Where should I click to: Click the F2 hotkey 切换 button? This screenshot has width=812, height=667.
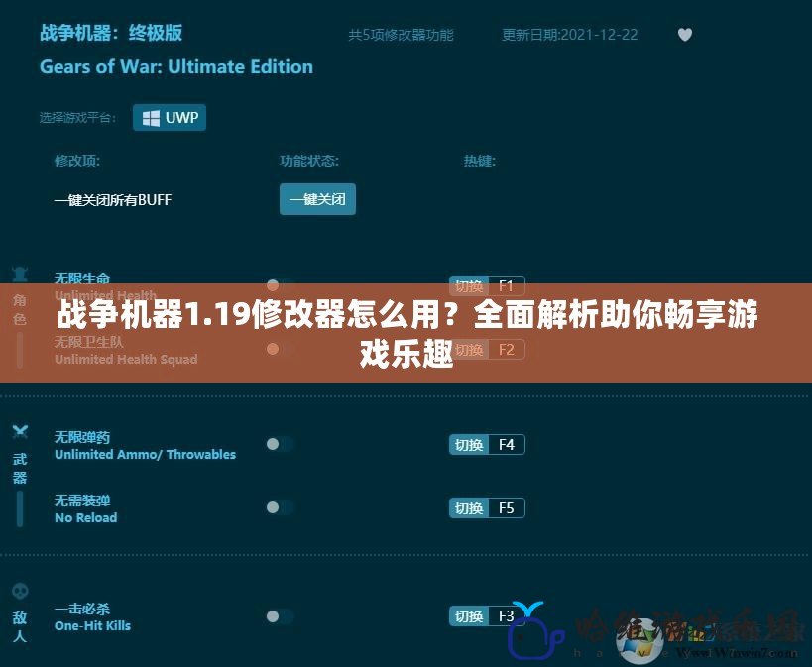click(469, 350)
